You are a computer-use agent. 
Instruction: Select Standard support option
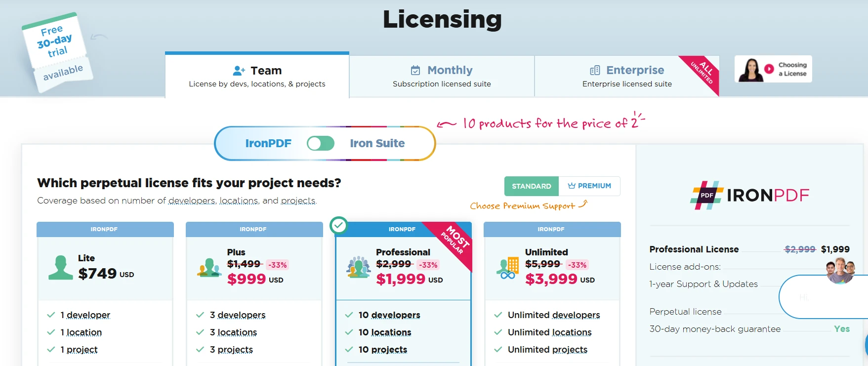point(531,186)
